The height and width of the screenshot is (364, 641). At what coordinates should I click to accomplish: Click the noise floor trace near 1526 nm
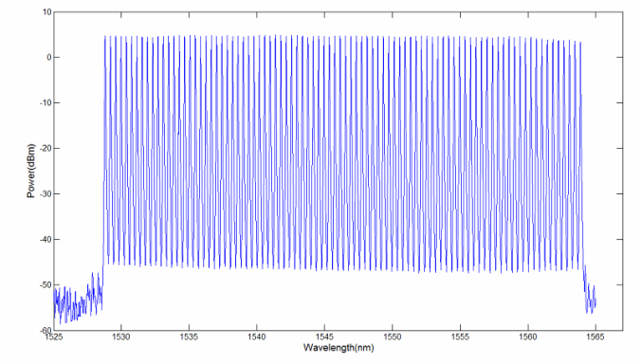pyautogui.click(x=67, y=304)
